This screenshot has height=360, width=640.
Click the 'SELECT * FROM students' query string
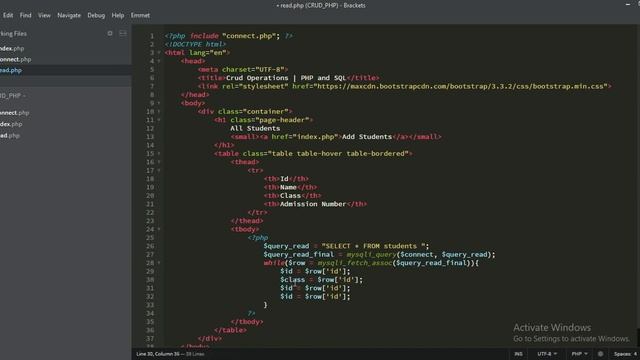[373, 246]
